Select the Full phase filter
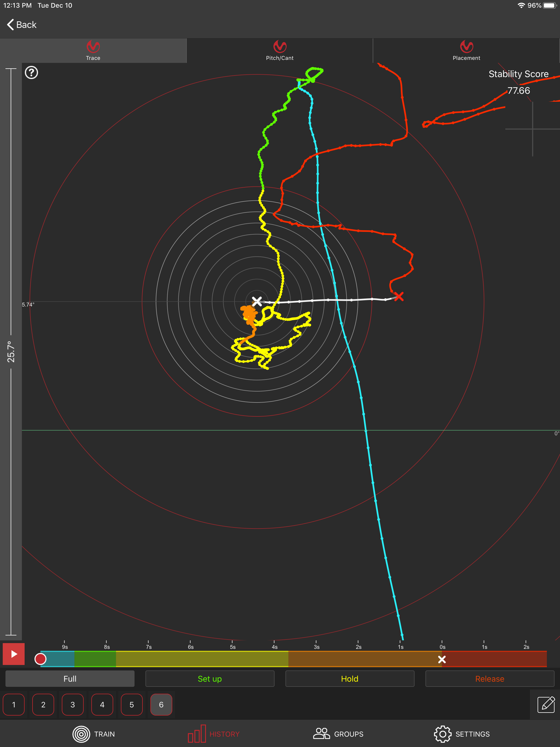This screenshot has width=560, height=747. (x=70, y=679)
